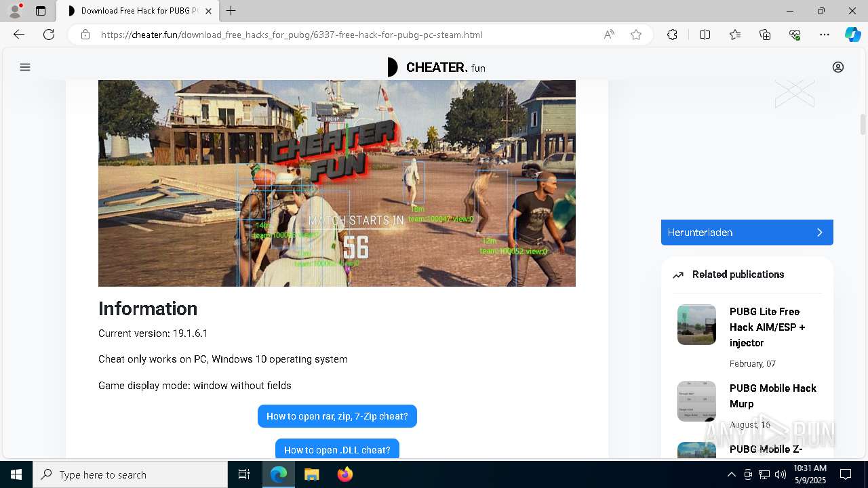This screenshot has width=868, height=488.
Task: Open network status tray icon
Action: 764,474
